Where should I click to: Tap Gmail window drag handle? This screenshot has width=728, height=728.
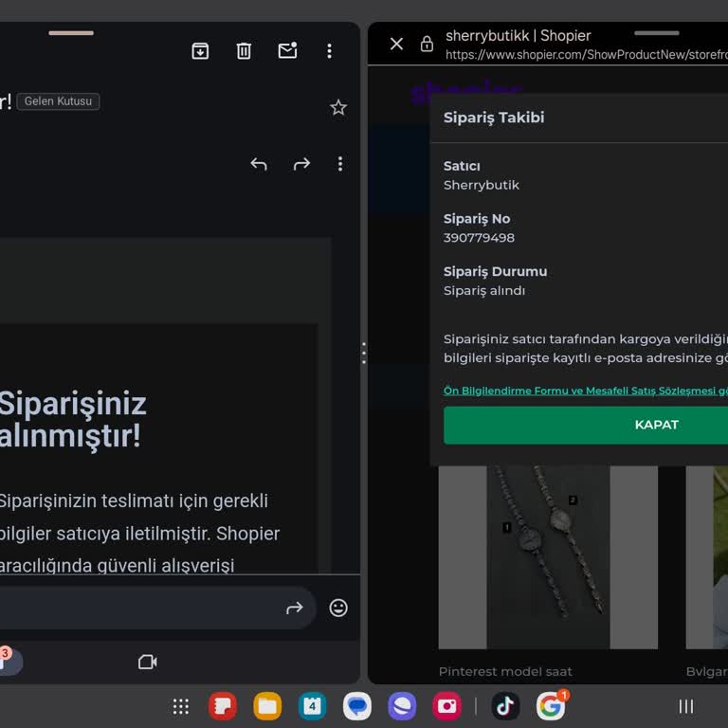tap(71, 33)
